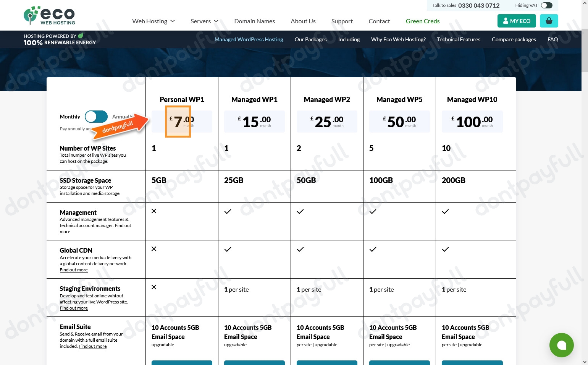Click the Number of WP Sites label

(87, 148)
